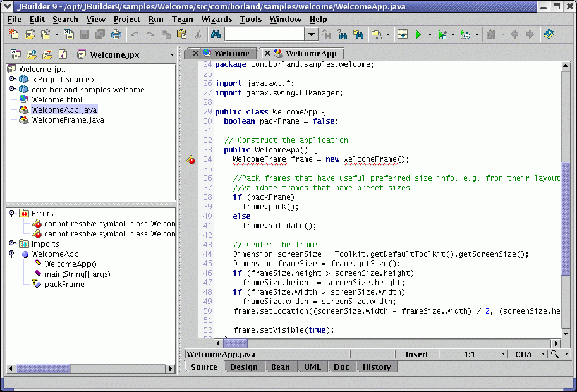Open the Help book icon
This screenshot has height=392, width=577.
[548, 35]
